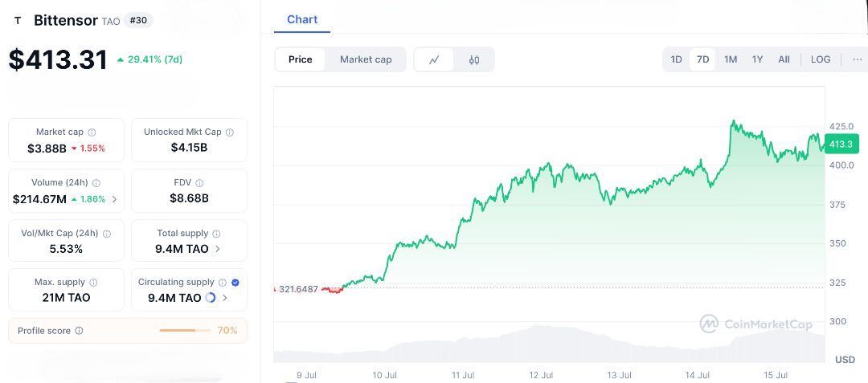Click the Bittensor logo icon
This screenshot has height=383, width=868.
[18, 20]
